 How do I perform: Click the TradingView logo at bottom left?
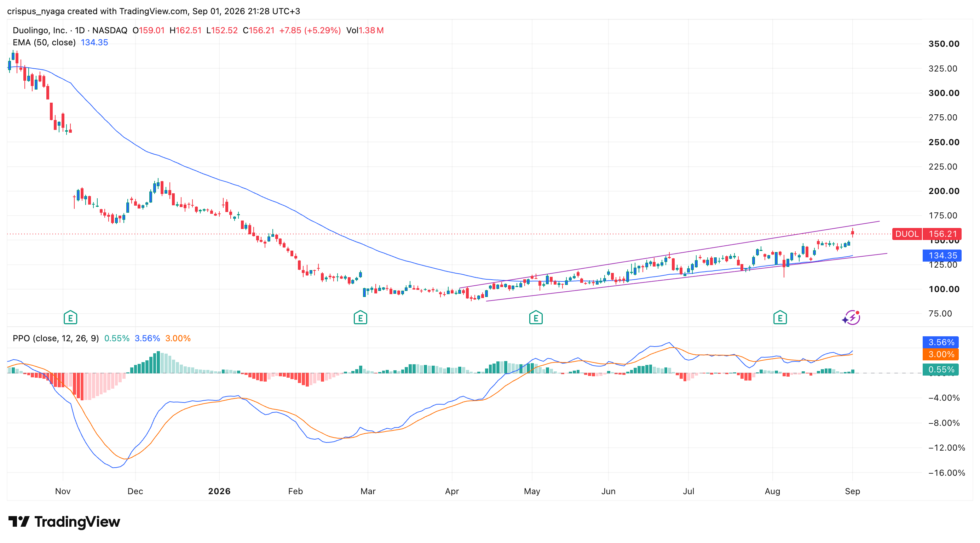[x=64, y=521]
